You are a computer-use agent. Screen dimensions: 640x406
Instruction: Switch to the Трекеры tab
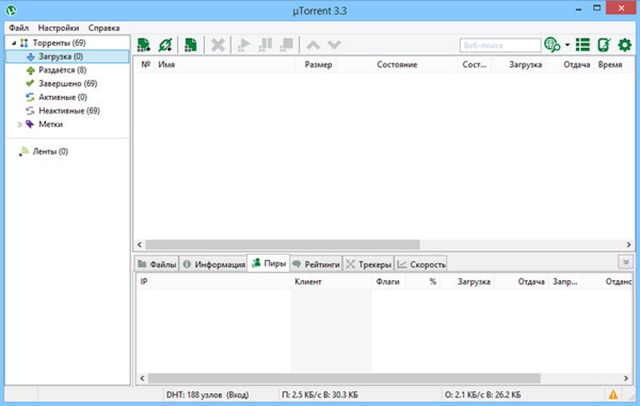pyautogui.click(x=369, y=264)
